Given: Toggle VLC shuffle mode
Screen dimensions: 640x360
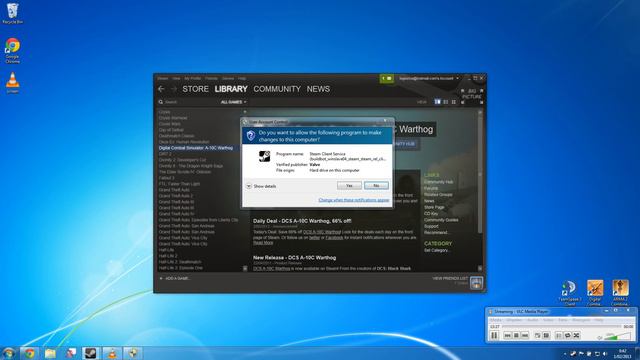Looking at the screenshot, I should (x=577, y=336).
